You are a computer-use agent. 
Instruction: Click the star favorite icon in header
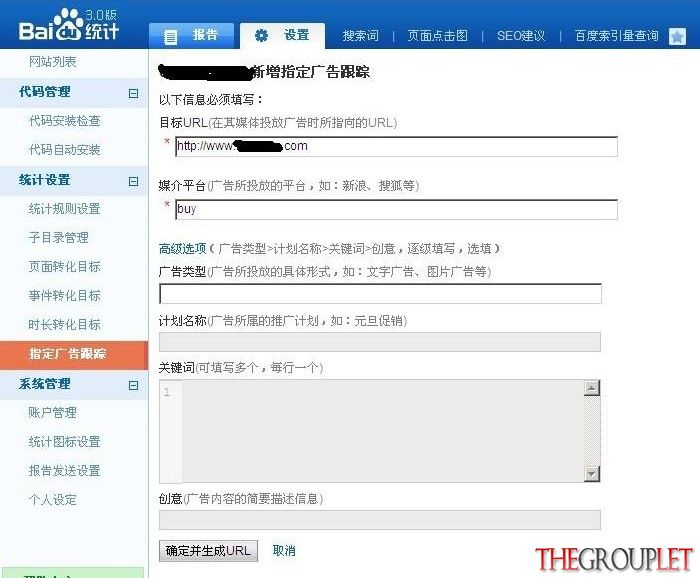[x=677, y=36]
